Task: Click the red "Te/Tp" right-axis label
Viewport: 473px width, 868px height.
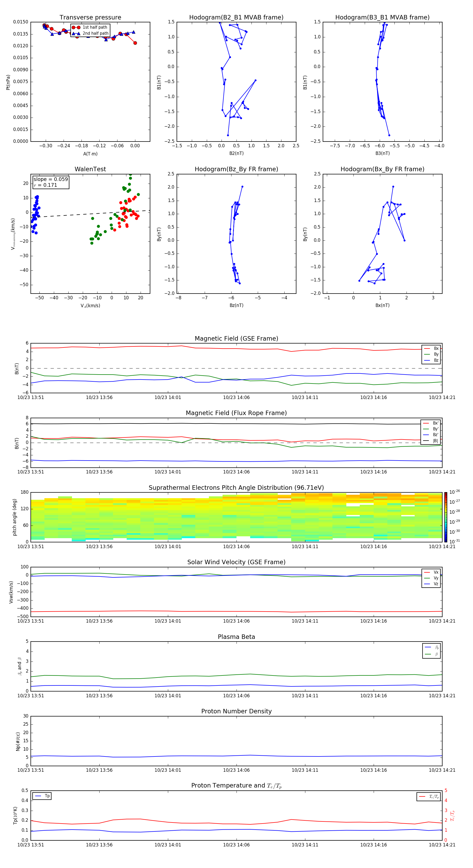Action: coord(452,815)
